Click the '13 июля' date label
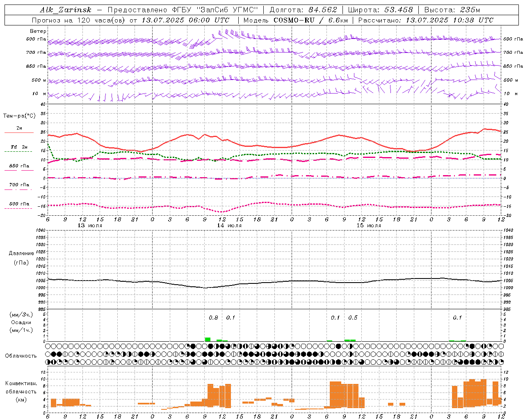The height and width of the screenshot is (420, 525). pos(90,226)
